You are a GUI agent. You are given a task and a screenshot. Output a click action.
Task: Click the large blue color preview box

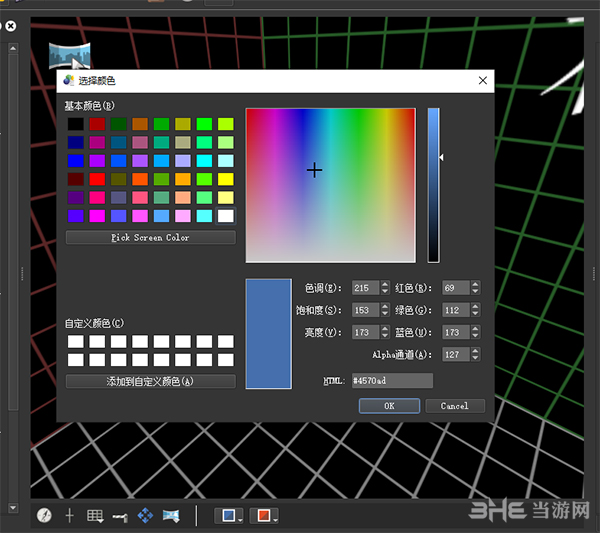(269, 334)
